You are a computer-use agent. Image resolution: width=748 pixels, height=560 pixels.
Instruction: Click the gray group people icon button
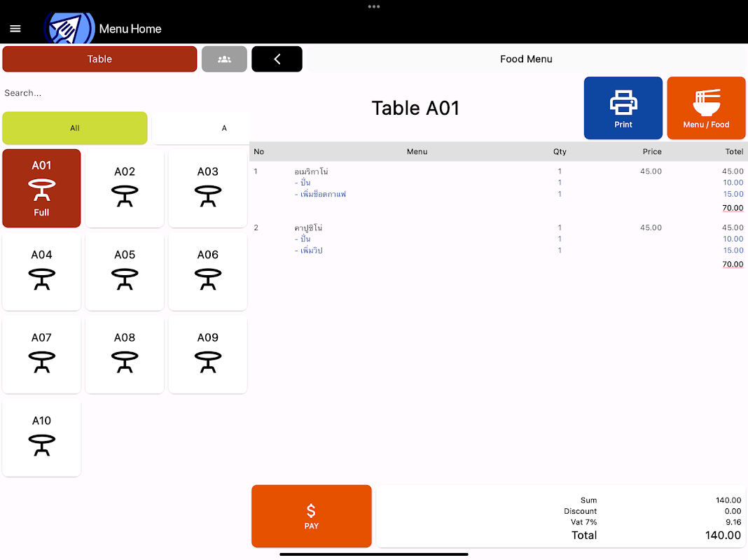[x=224, y=59]
